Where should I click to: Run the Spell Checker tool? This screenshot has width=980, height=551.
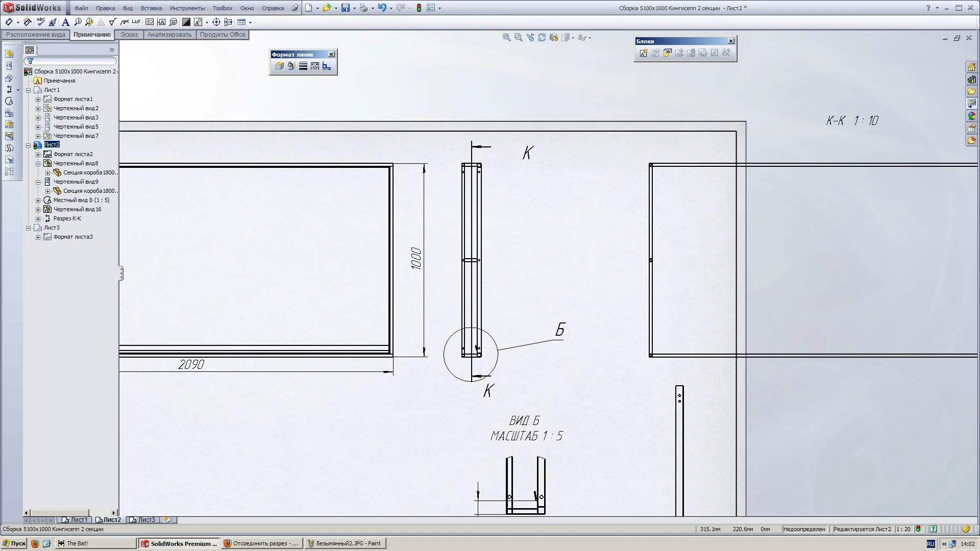click(41, 22)
